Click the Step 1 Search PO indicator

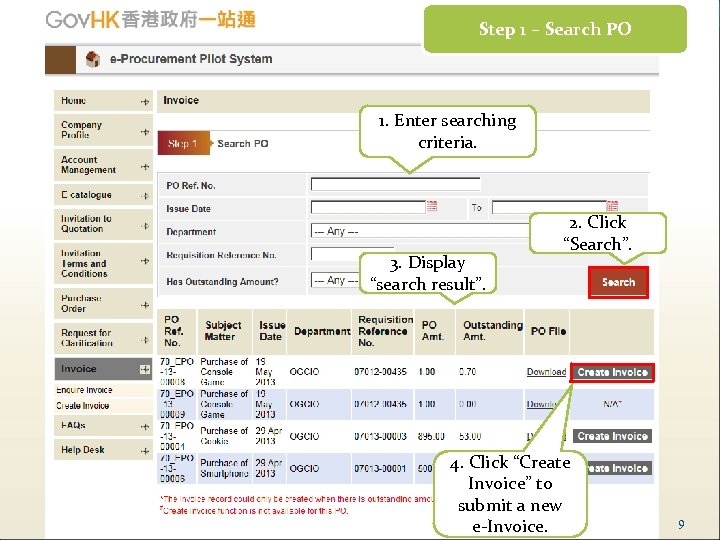[214, 143]
